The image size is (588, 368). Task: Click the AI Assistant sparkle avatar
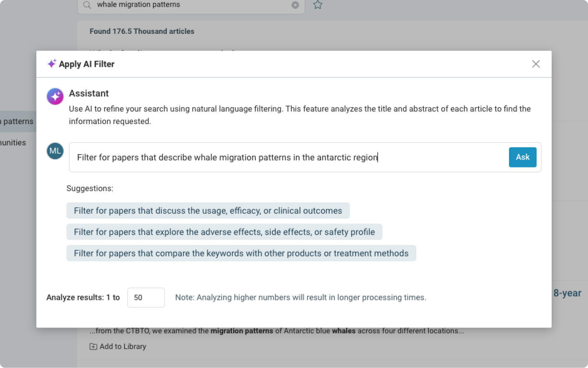tap(55, 96)
